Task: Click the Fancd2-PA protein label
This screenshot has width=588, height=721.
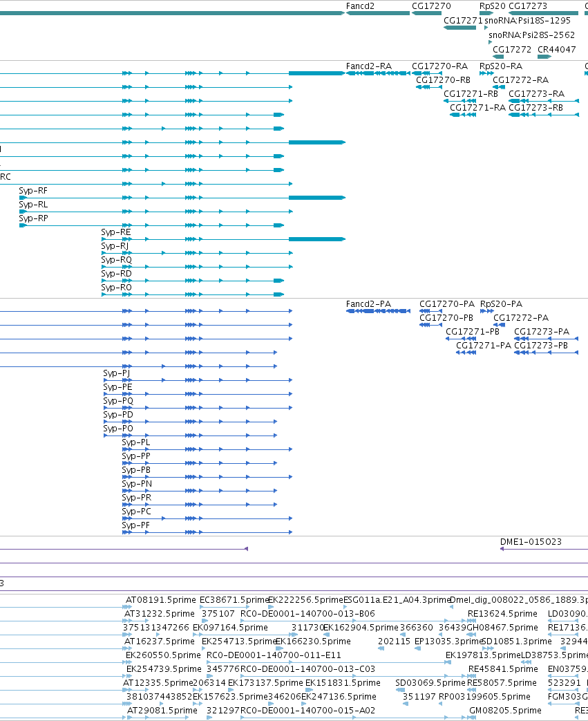Action: pos(368,304)
